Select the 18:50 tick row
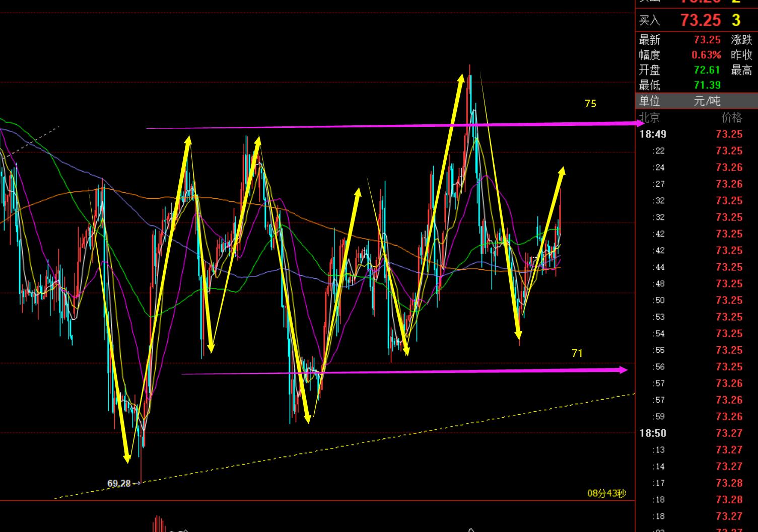The height and width of the screenshot is (532, 758). (x=697, y=433)
